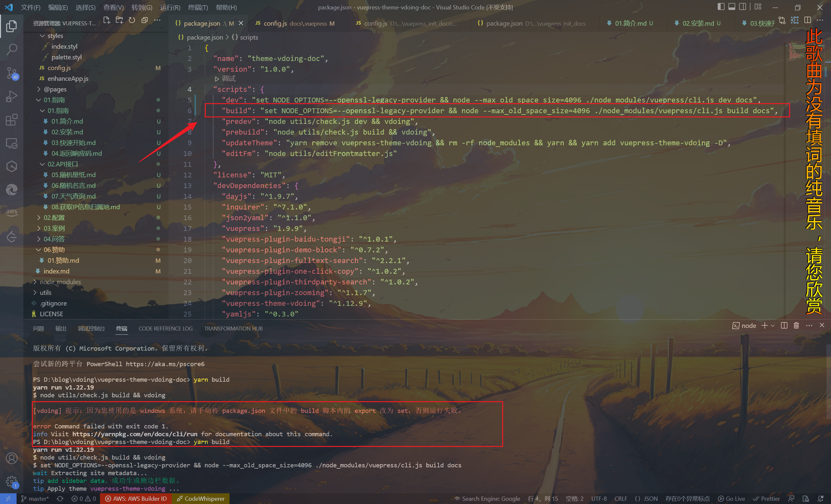
Task: Kill the terminal with trash icon
Action: 796,325
